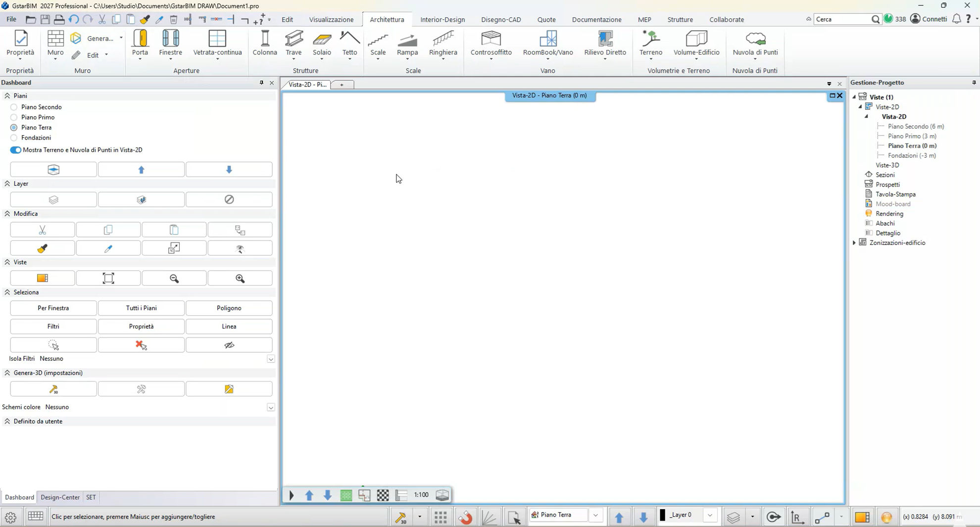Viewport: 980px width, 527px height.
Task: Select the Piano Primo radio button
Action: [x=14, y=117]
